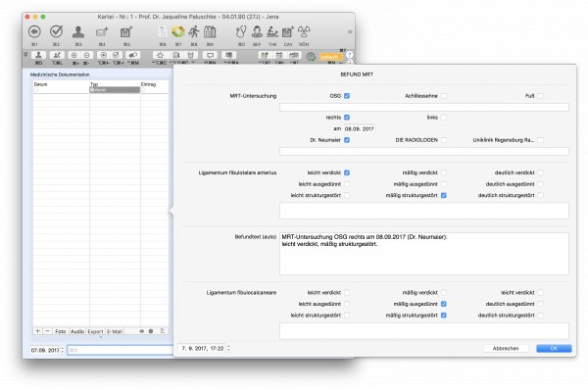Click the minus button below documentation table

click(x=47, y=331)
